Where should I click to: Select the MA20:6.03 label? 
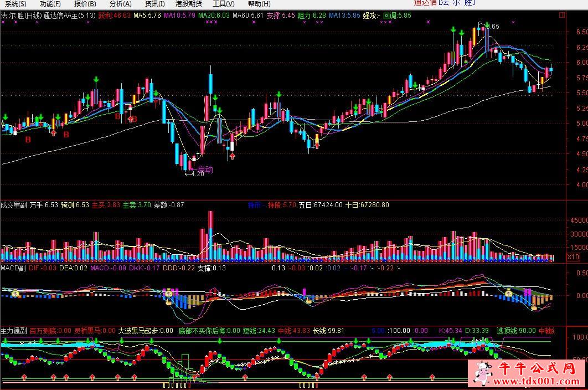(214, 16)
